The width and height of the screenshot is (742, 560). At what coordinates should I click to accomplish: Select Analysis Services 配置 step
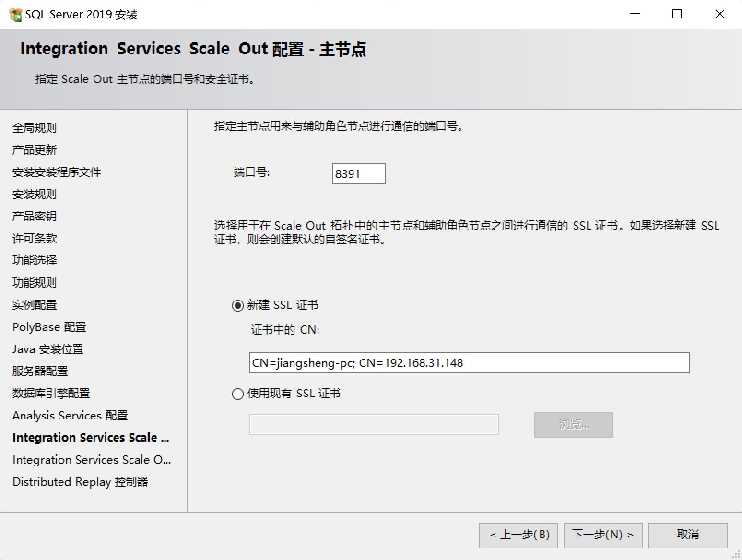[70, 415]
